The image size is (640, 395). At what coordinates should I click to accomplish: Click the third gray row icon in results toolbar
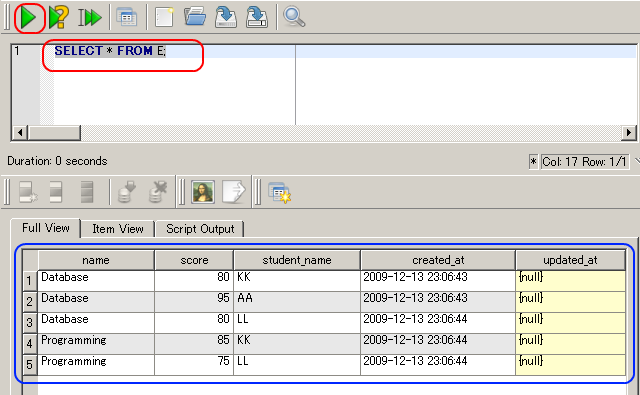tap(87, 192)
